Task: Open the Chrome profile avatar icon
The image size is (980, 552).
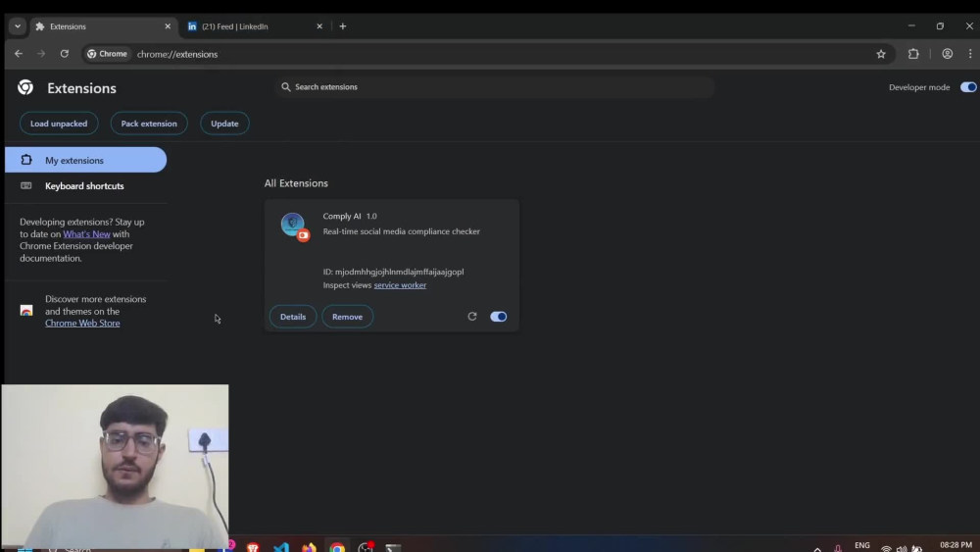Action: coord(947,54)
